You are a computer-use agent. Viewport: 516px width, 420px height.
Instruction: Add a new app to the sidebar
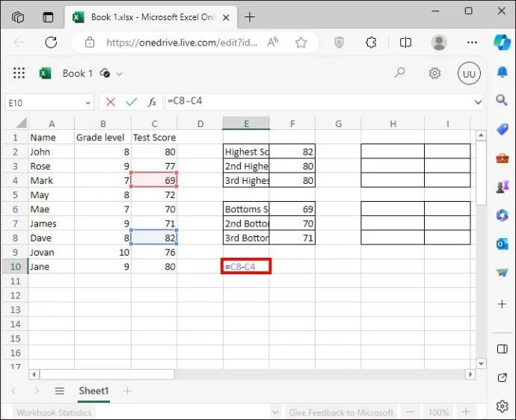point(503,304)
